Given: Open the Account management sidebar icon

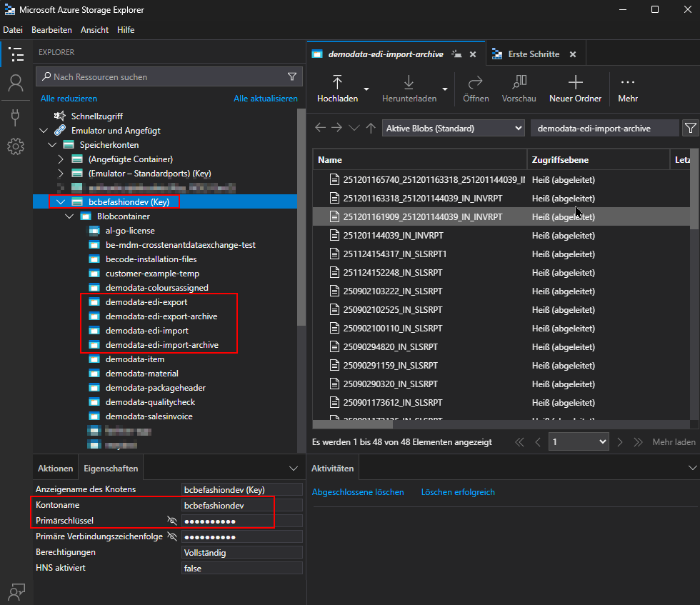Looking at the screenshot, I should coord(15,84).
